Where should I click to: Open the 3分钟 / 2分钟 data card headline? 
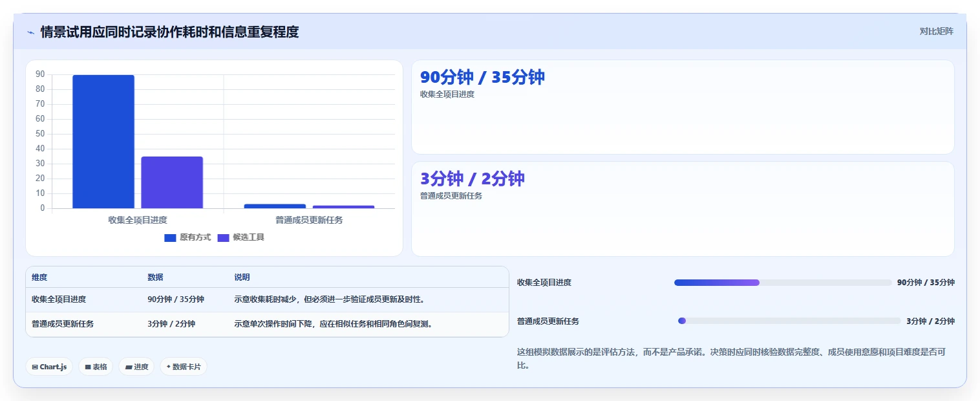click(x=473, y=179)
